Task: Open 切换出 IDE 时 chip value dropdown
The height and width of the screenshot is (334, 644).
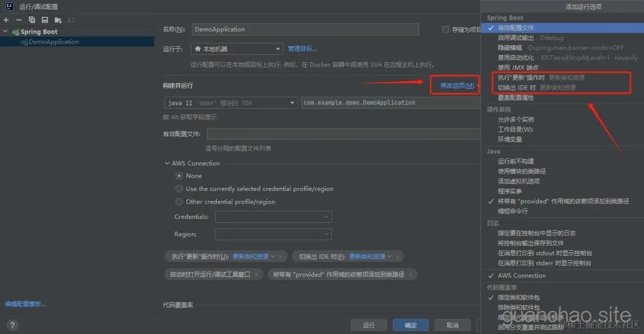Action: click(x=370, y=257)
